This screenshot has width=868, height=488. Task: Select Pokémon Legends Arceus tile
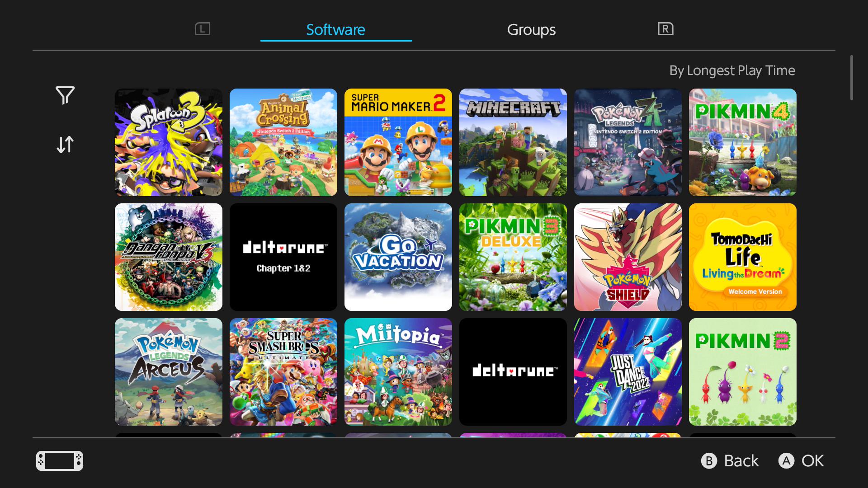coord(169,372)
